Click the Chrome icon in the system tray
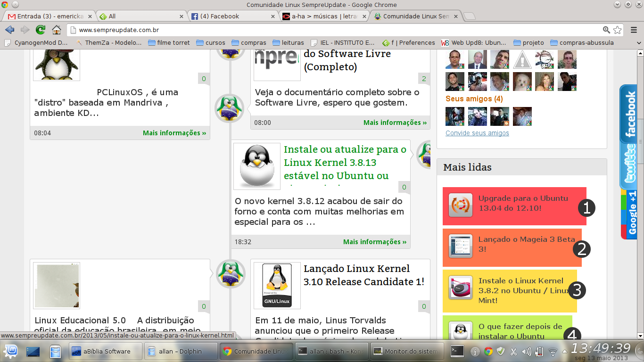This screenshot has height=362, width=644. tap(488, 352)
